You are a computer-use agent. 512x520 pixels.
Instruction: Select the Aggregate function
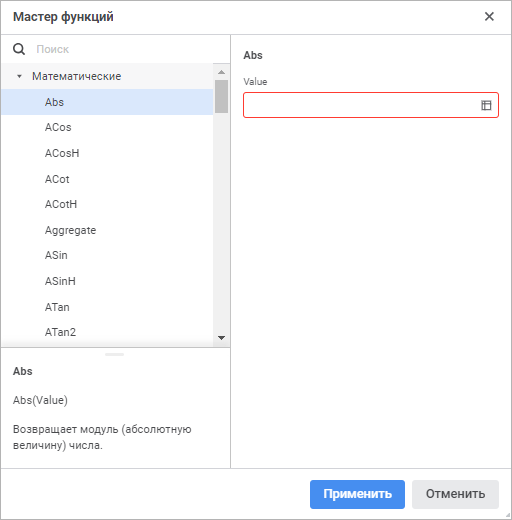[107, 230]
